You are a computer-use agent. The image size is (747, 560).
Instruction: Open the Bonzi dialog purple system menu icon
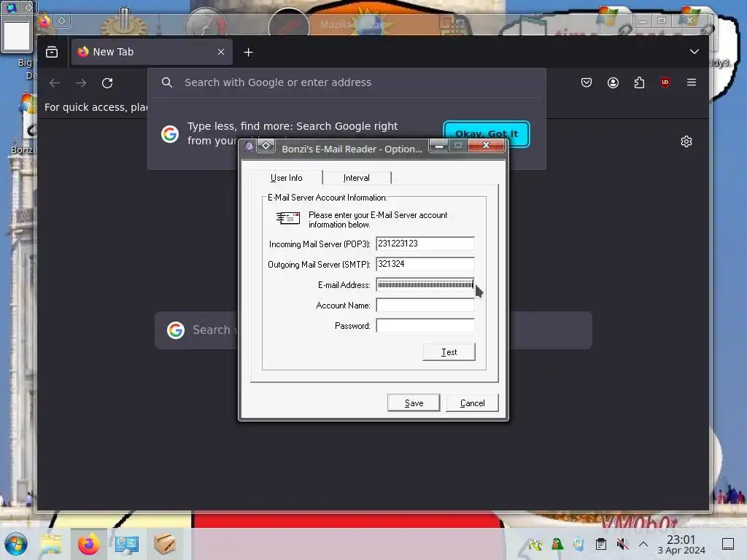pyautogui.click(x=249, y=146)
